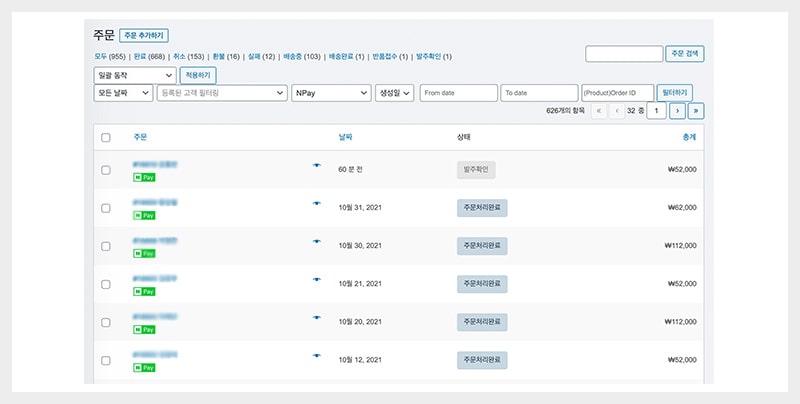Screen dimensions: 800x404
Task: Click the NPay badge on the first order
Action: [144, 177]
